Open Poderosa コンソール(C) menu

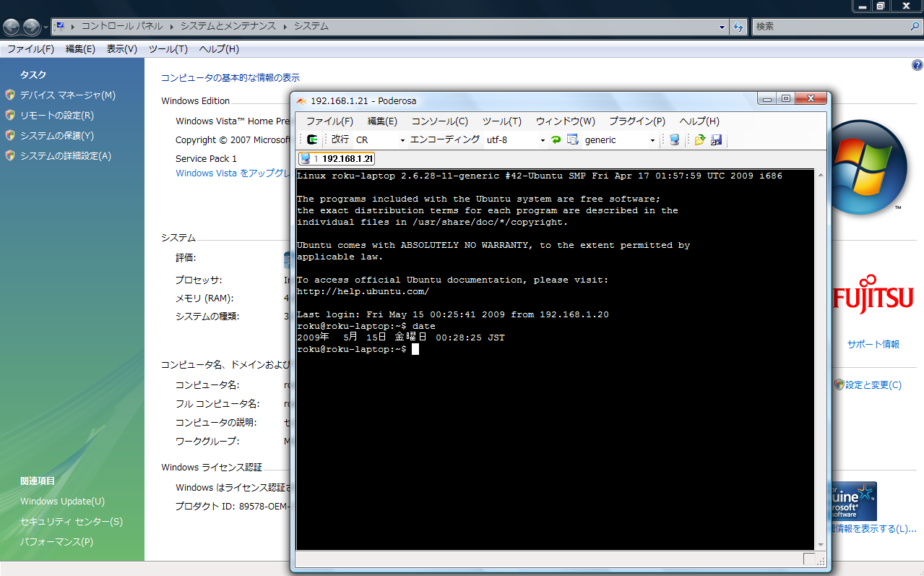click(439, 121)
